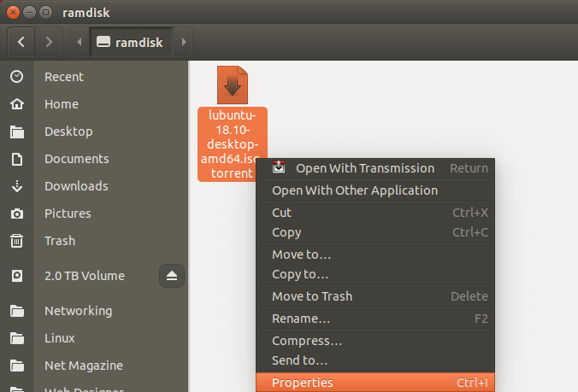Viewport: 578px width, 392px height.
Task: Choose Move to Trash menu entry
Action: click(312, 296)
